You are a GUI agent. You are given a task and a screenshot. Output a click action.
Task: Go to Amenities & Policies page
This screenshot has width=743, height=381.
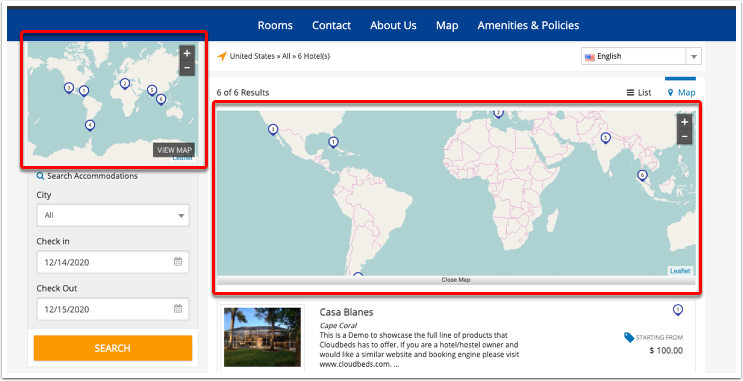coord(528,26)
